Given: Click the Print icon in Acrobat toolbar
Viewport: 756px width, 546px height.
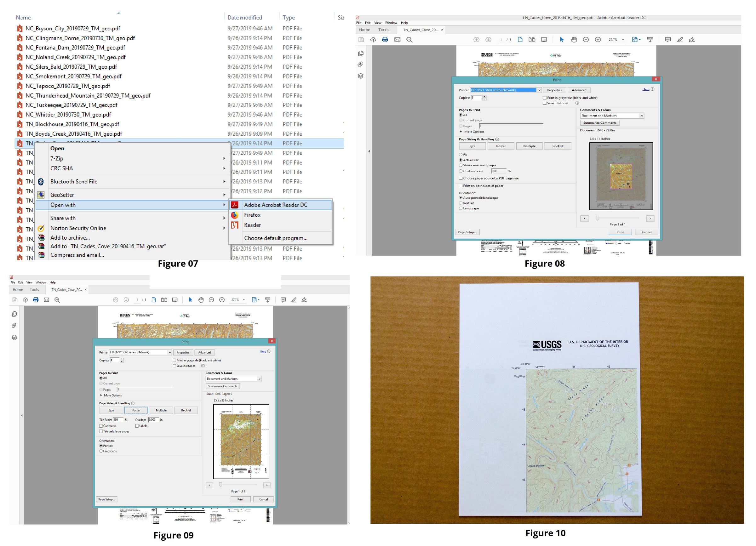Looking at the screenshot, I should 386,39.
